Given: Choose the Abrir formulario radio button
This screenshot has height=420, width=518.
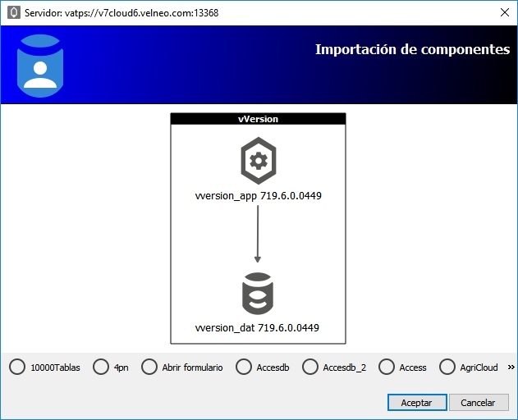Looking at the screenshot, I should 149,367.
